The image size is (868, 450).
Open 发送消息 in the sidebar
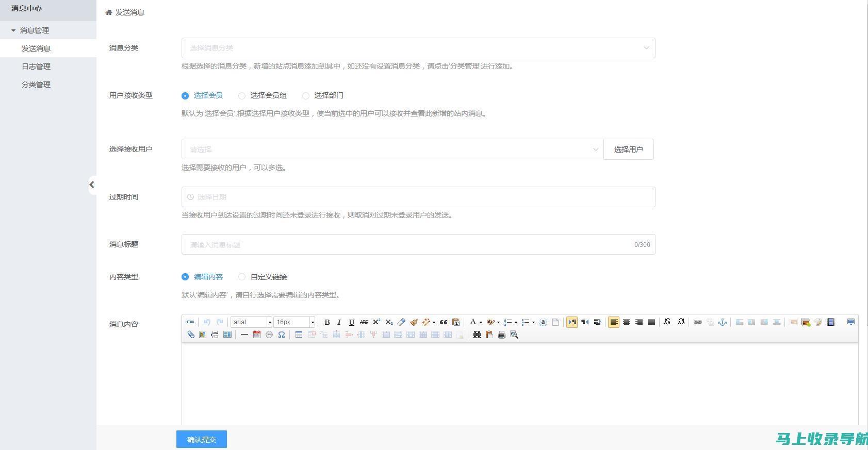click(36, 48)
